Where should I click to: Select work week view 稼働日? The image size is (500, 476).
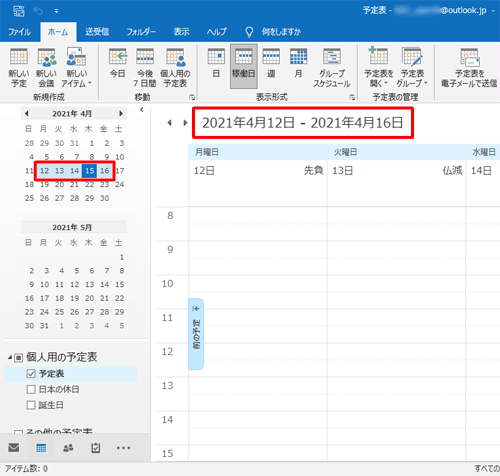tap(244, 66)
